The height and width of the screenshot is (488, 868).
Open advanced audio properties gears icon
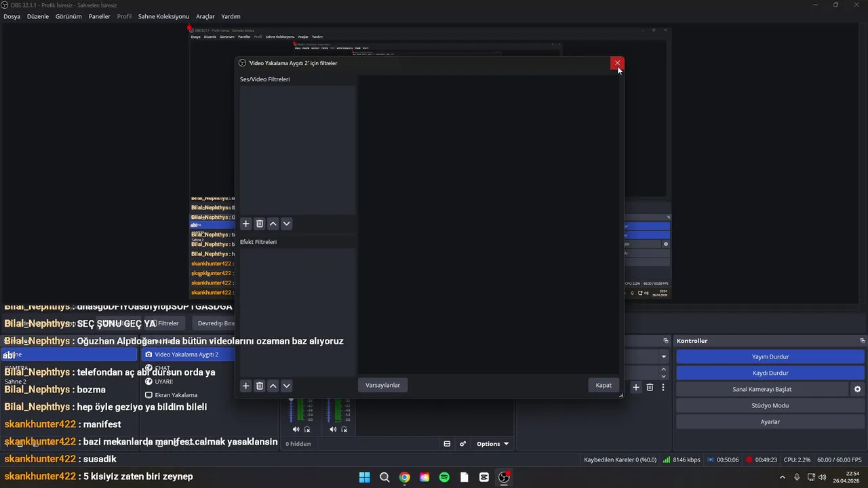click(463, 444)
